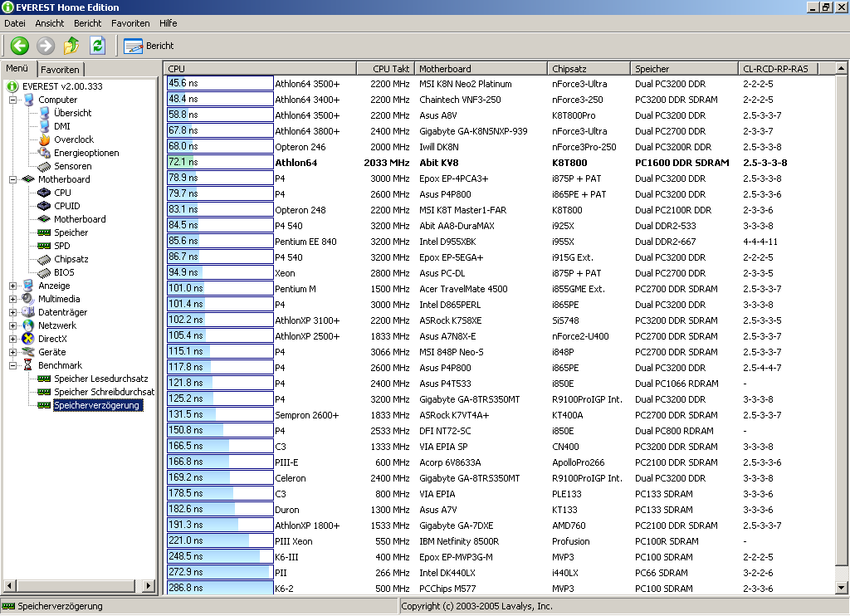Click the Abit KV8 motherboard cell
Viewport: 850px width, 616px height.
438,163
